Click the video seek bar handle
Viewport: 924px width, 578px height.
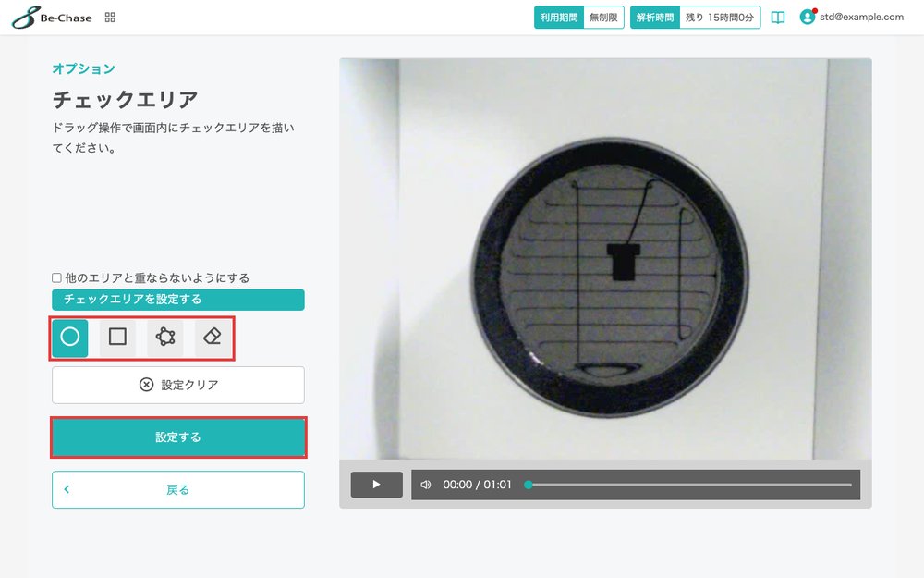tap(529, 485)
